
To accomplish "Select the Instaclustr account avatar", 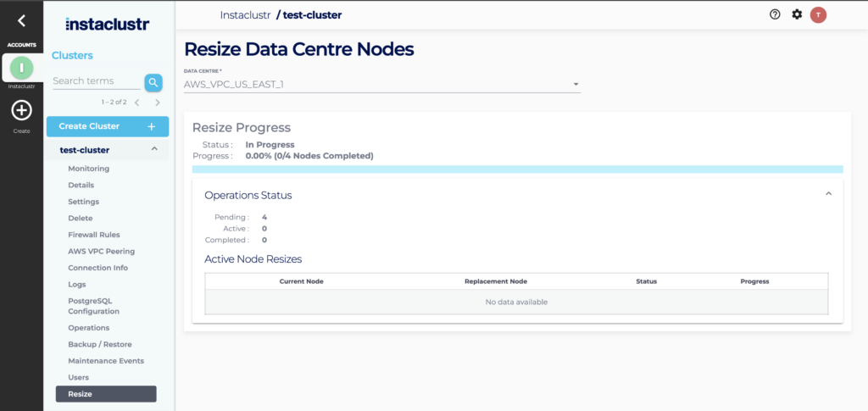I will [x=21, y=68].
